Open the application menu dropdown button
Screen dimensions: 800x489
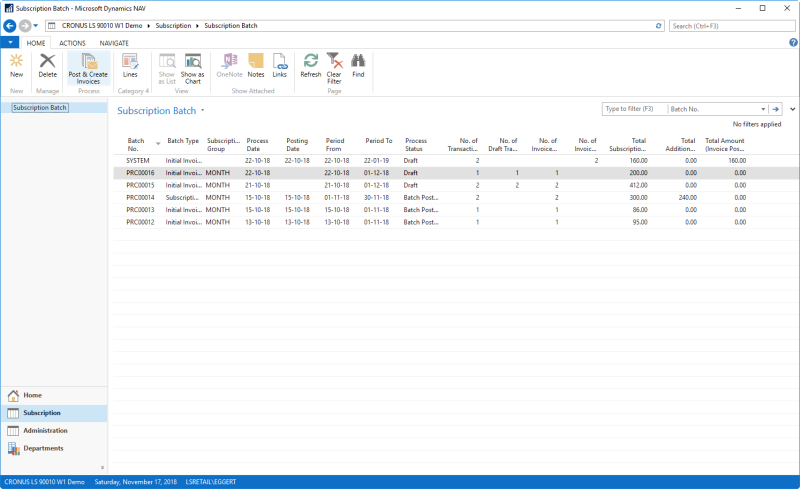pos(10,43)
